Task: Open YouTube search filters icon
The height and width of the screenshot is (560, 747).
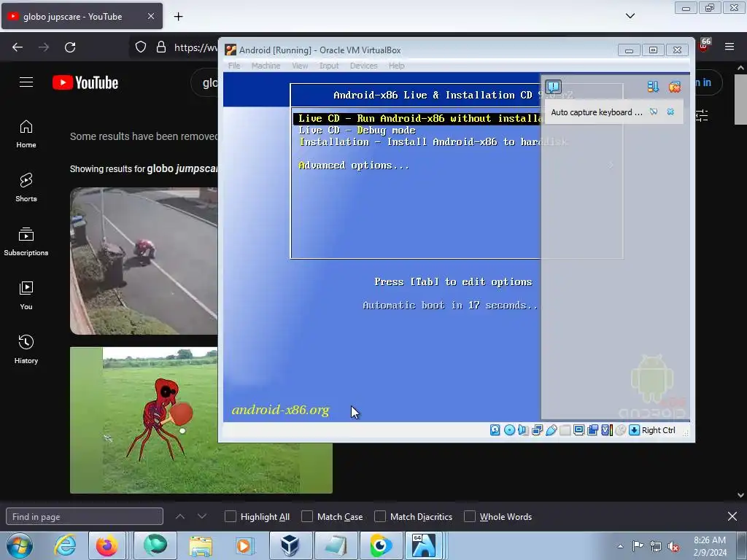Action: (x=702, y=115)
